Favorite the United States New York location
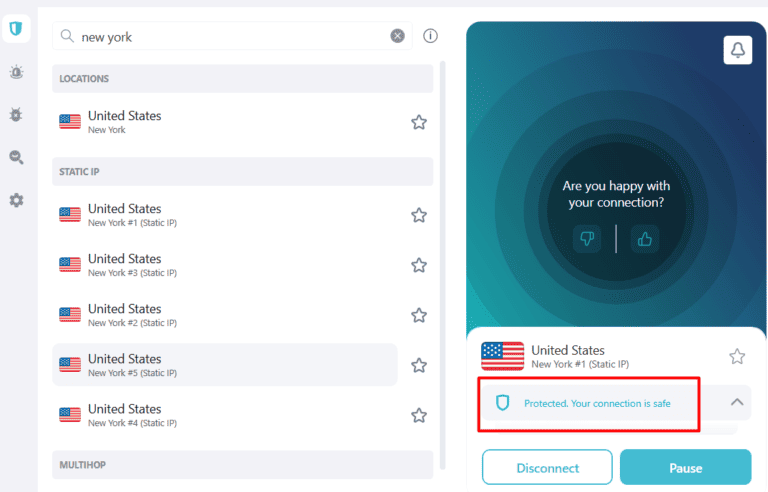This screenshot has width=768, height=492. click(419, 122)
